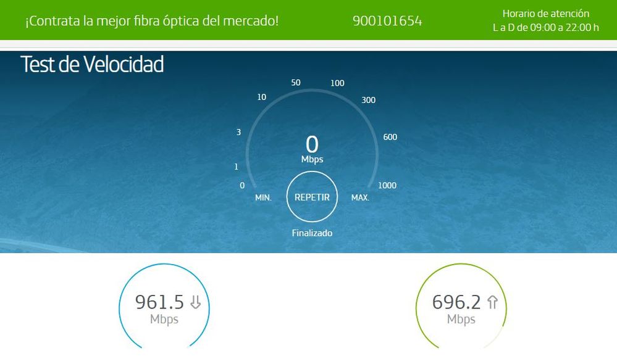This screenshot has width=617, height=364.
Task: Click the REPETIR button to rerun test
Action: point(312,197)
